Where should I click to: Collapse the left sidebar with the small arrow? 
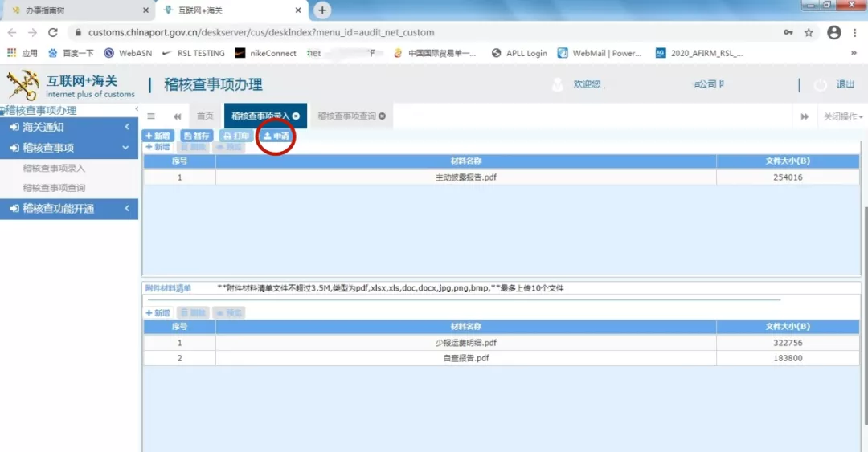click(x=136, y=109)
